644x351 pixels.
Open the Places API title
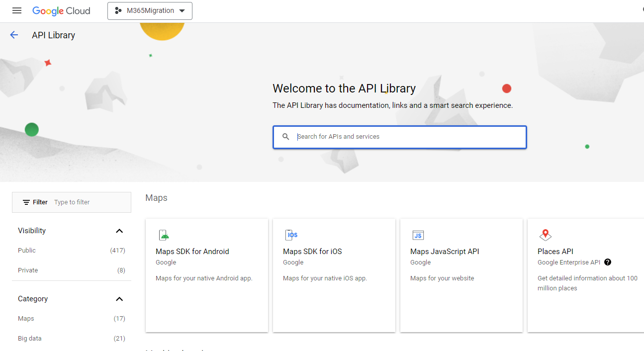pyautogui.click(x=555, y=252)
